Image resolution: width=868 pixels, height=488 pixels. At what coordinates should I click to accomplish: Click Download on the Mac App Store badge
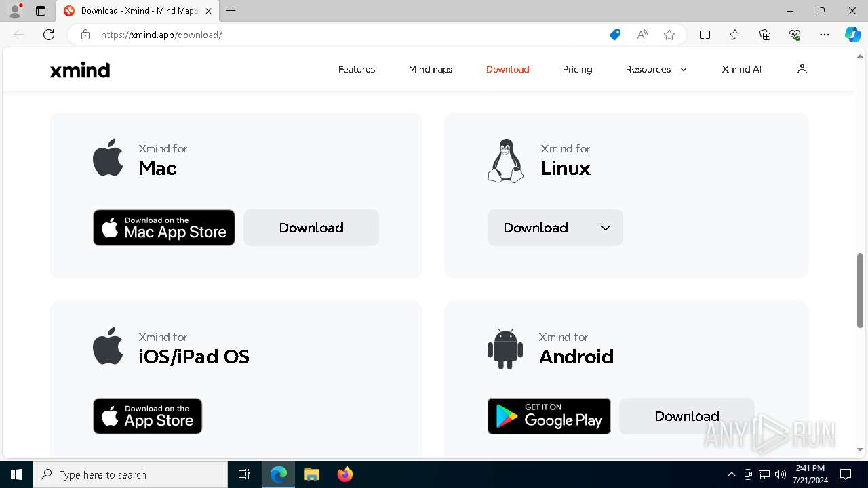(164, 228)
